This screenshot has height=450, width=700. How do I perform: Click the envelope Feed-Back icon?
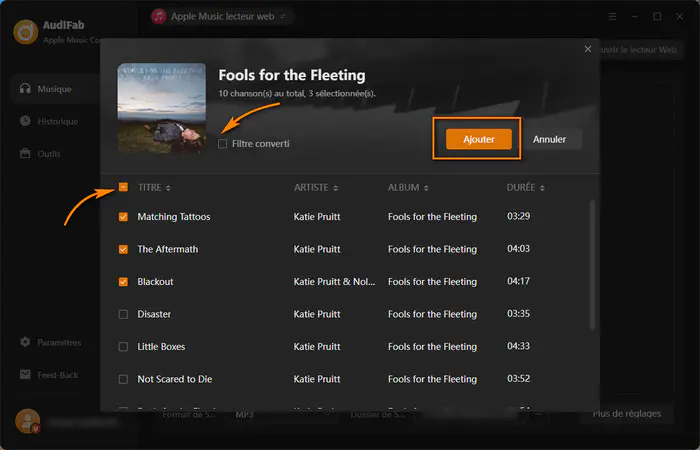coord(25,374)
